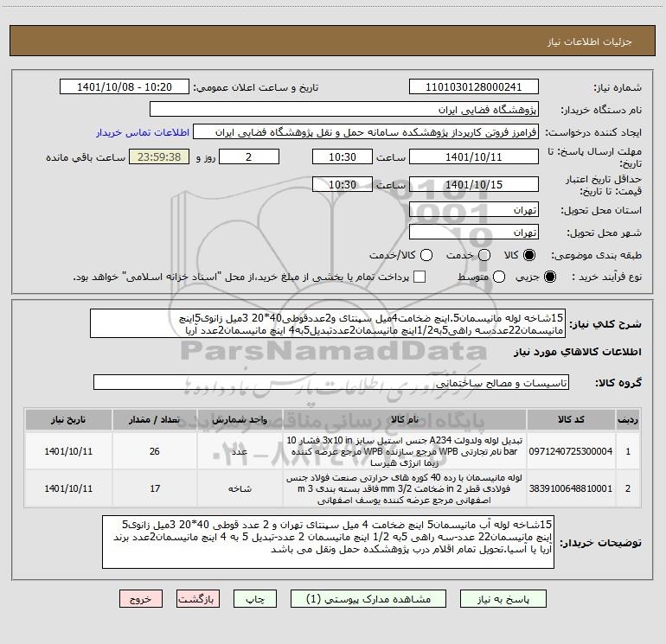The image size is (666, 644).
Task: Click the تاریخ نیاز column header
Action: 68,419
